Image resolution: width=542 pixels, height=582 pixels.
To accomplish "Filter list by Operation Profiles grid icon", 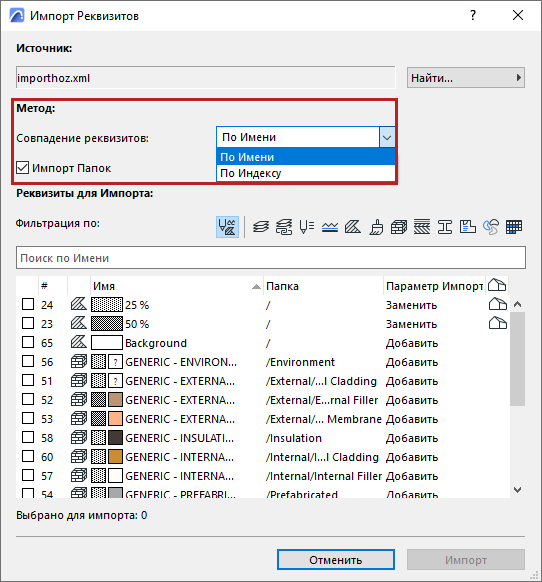I will (514, 226).
